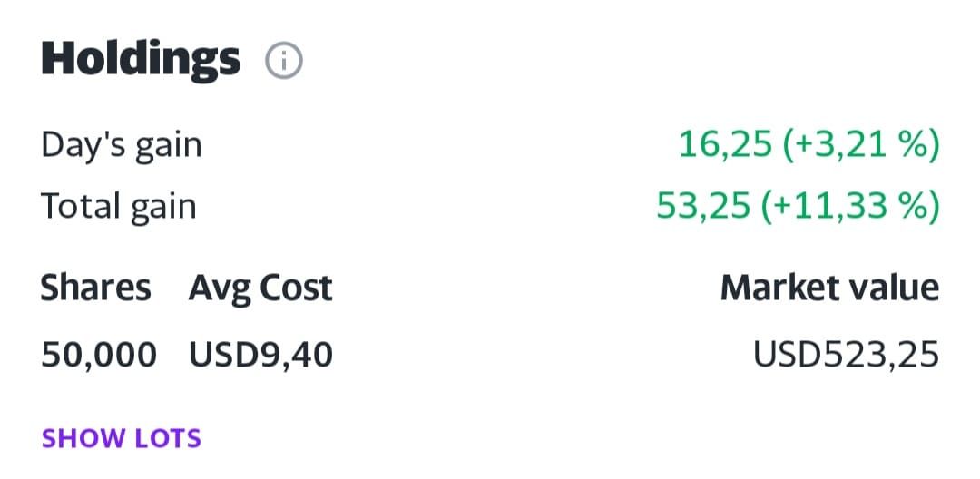This screenshot has width=980, height=479.
Task: Click the Total gain label
Action: [118, 207]
